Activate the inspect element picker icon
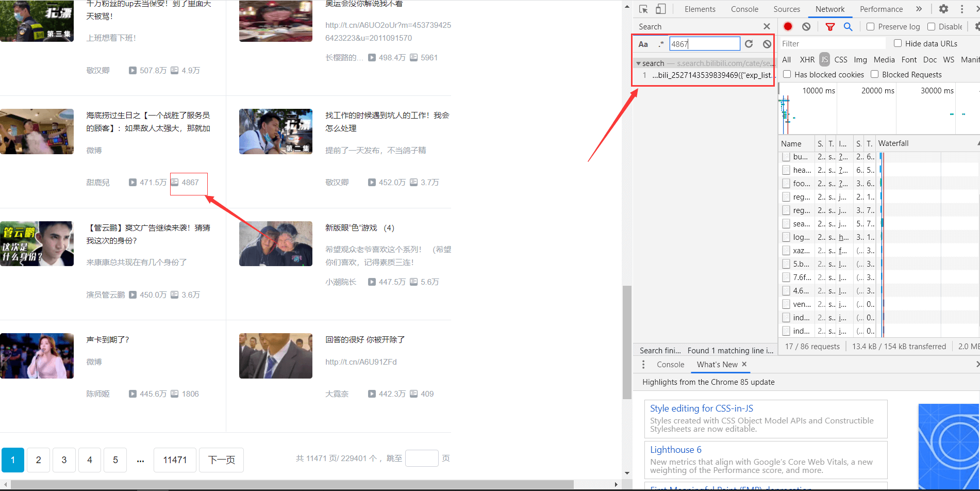 point(643,9)
